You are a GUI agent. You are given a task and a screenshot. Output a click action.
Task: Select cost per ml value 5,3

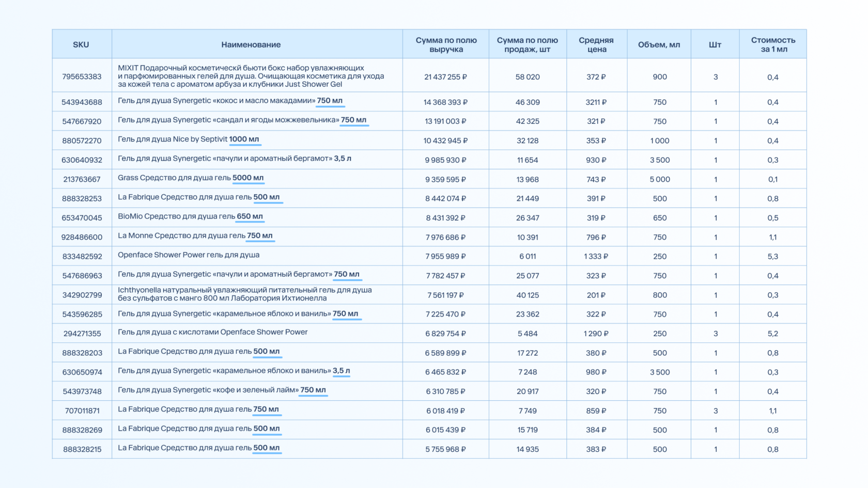[773, 257]
